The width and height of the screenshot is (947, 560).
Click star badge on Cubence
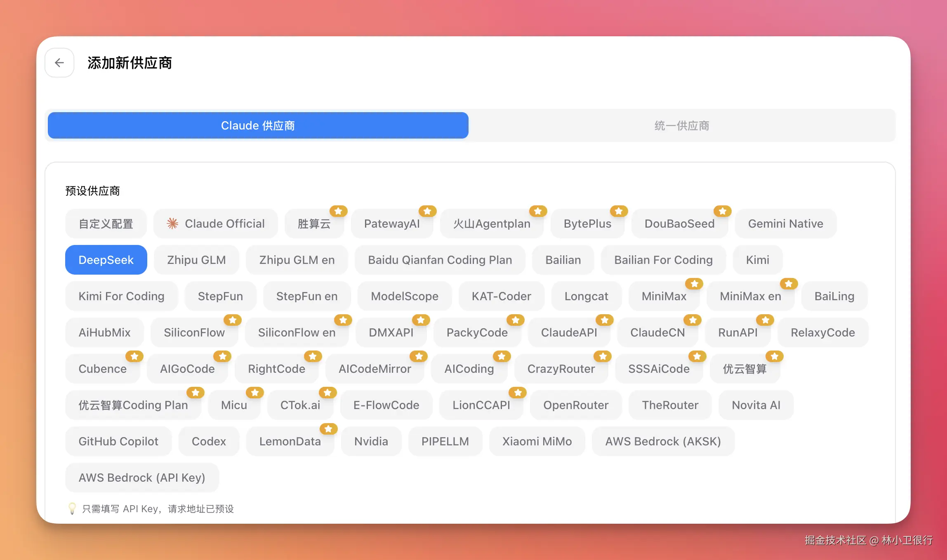coord(134,356)
